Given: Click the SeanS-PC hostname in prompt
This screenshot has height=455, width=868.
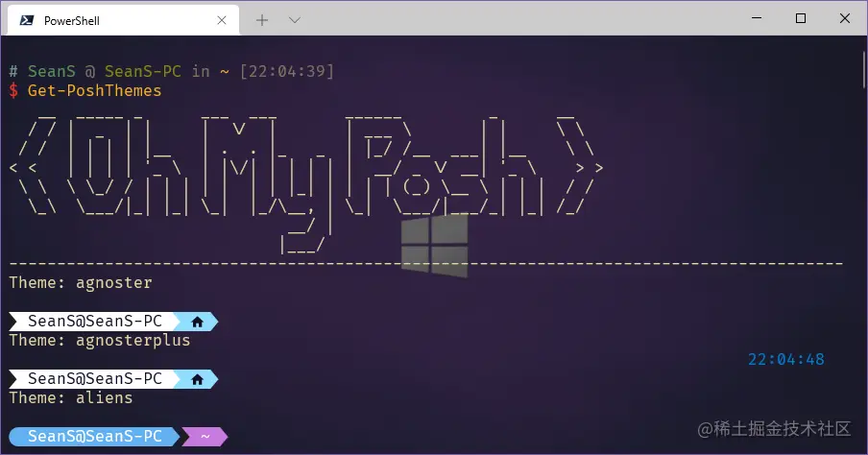Looking at the screenshot, I should coord(143,71).
